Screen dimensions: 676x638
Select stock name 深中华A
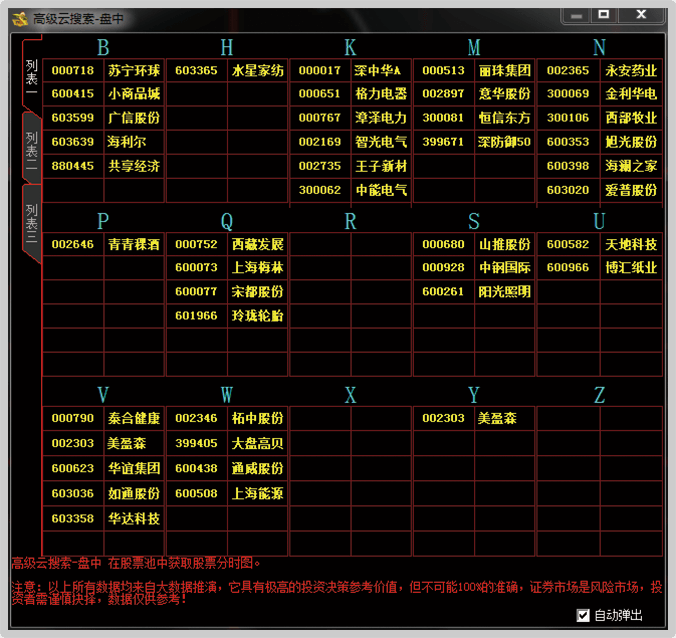378,70
